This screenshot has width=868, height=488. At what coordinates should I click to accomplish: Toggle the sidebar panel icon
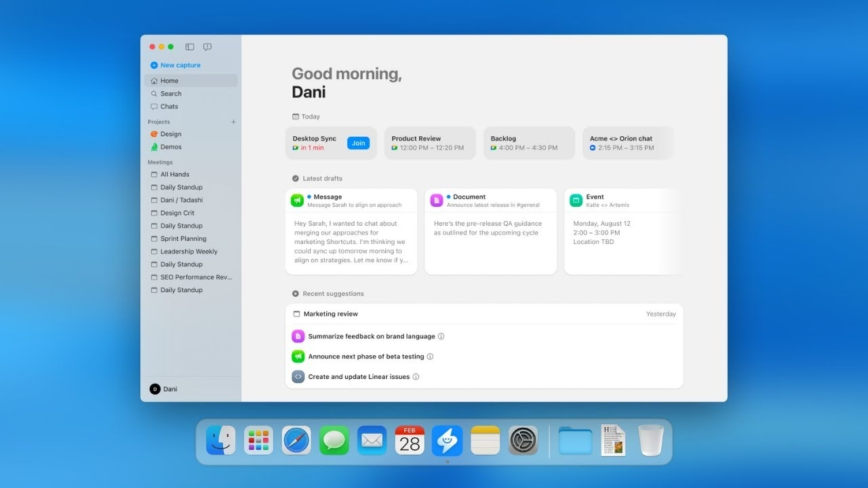pyautogui.click(x=190, y=47)
